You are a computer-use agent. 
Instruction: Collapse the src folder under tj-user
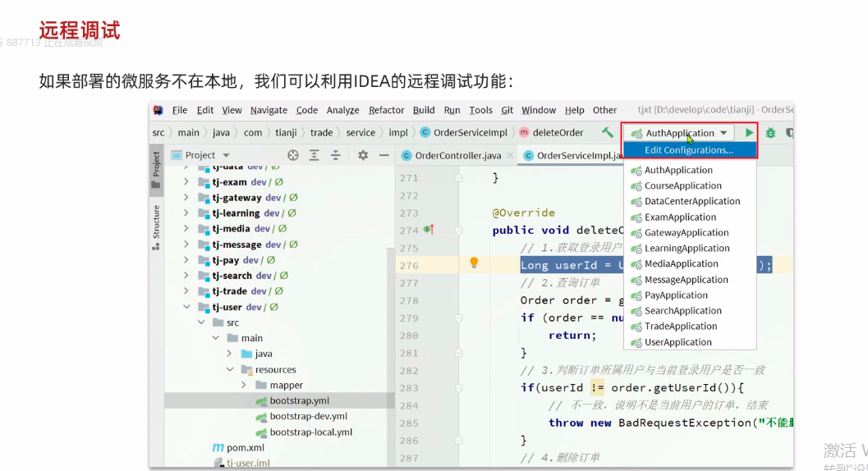(201, 322)
